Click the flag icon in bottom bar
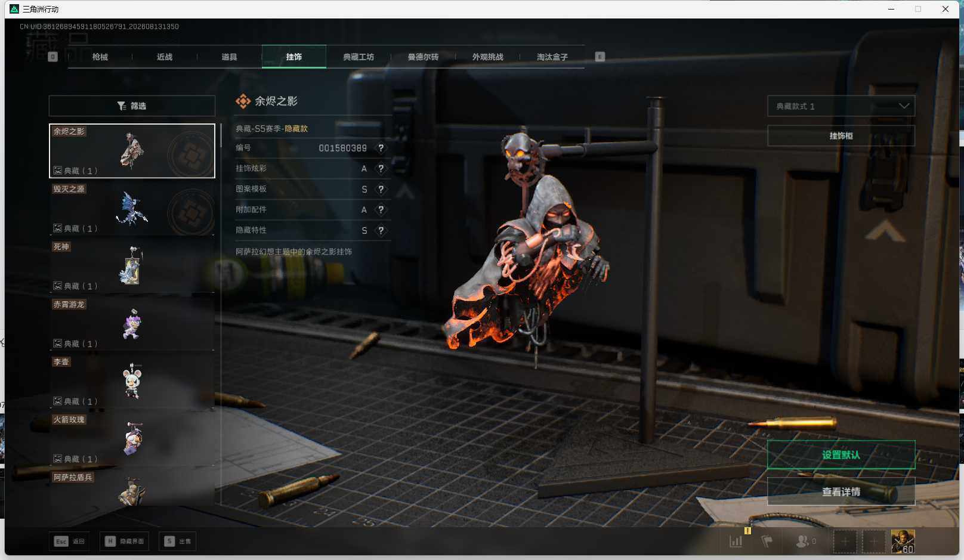The width and height of the screenshot is (964, 560). point(767,541)
